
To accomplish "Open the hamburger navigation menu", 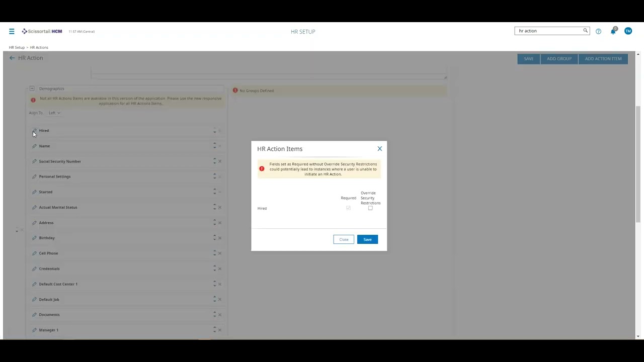I will (x=12, y=31).
